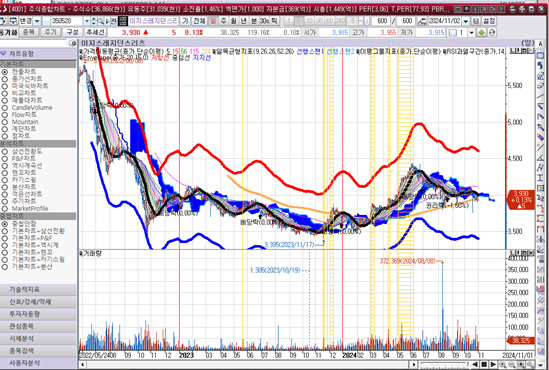This screenshot has height=370, width=549.
Task: Switch to weekly 주 period button
Action: (x=223, y=21)
